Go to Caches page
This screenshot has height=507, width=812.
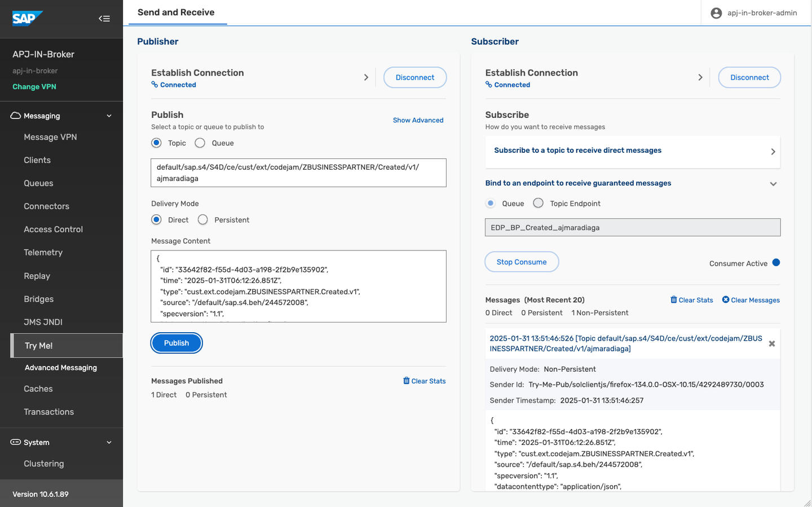(38, 389)
